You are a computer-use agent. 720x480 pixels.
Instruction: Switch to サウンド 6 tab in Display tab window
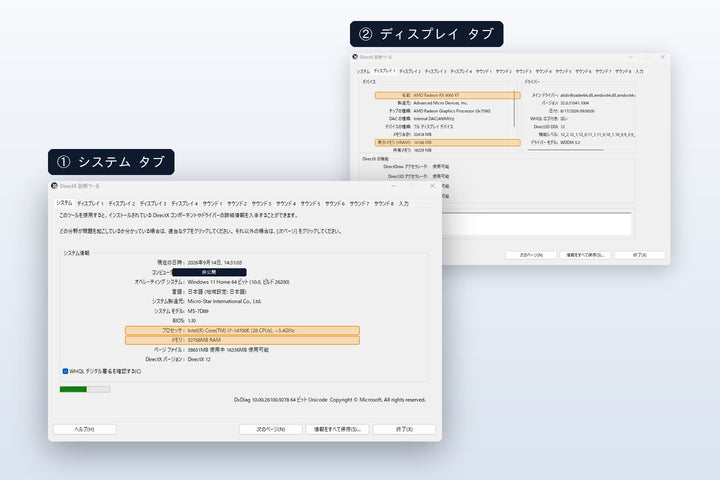click(x=584, y=72)
